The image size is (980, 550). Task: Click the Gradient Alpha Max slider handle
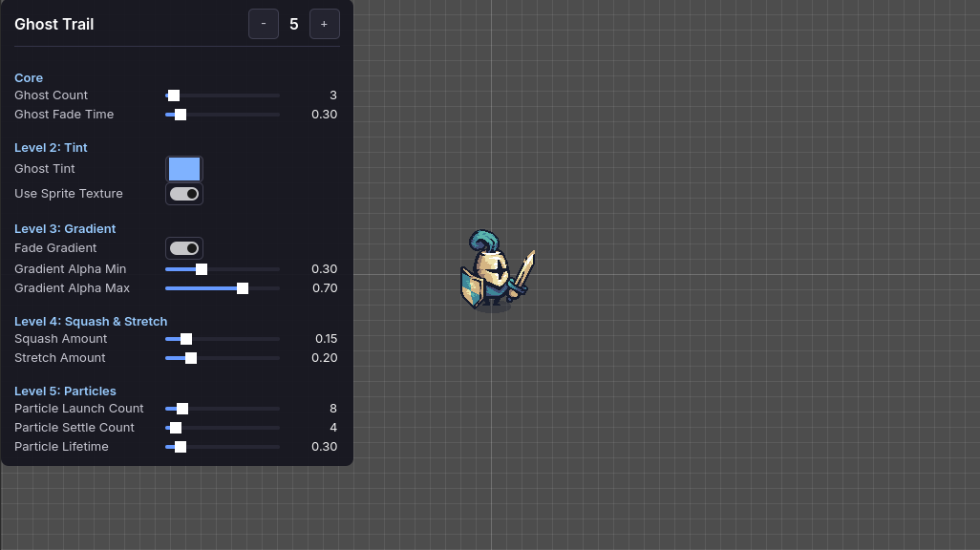click(x=242, y=288)
